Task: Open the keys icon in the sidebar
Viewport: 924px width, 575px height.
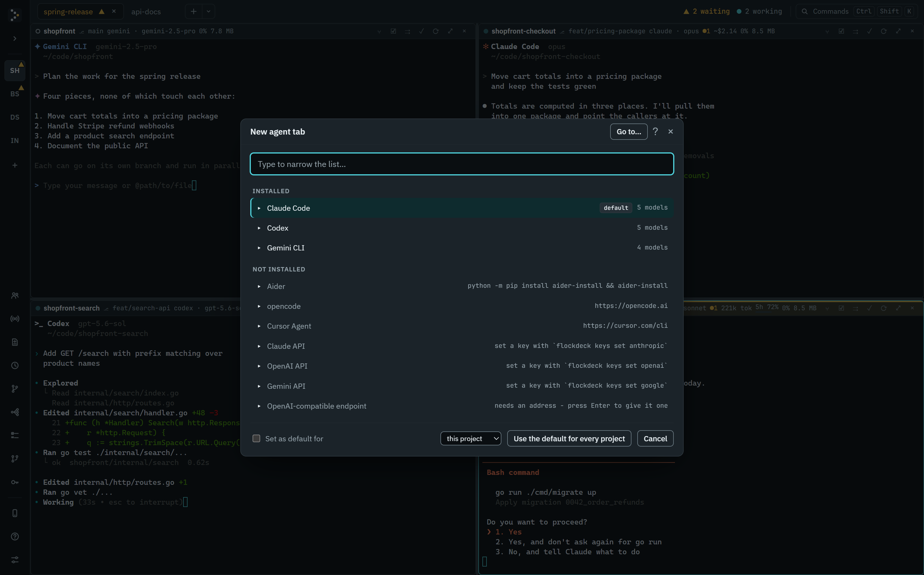Action: [x=15, y=482]
